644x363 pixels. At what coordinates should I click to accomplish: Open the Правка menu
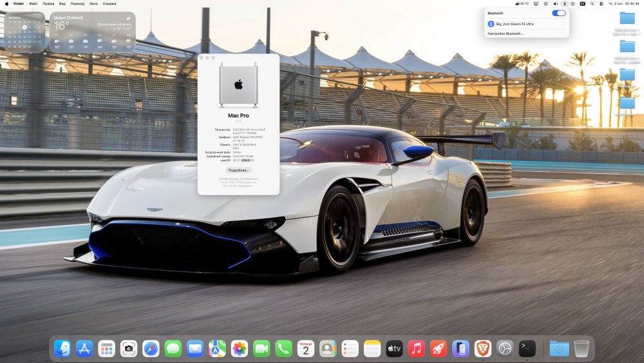(x=48, y=4)
